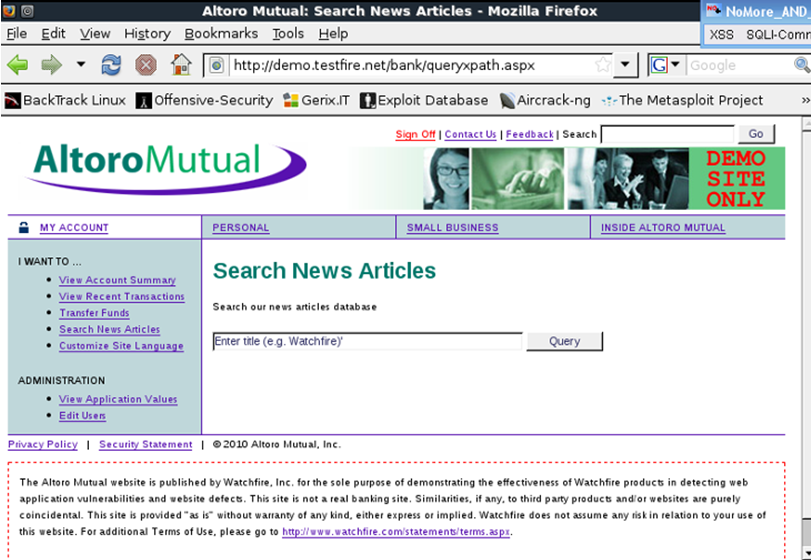Open the Gerix.IT bookmark
Screen dimensions: 811x560
[x=317, y=100]
